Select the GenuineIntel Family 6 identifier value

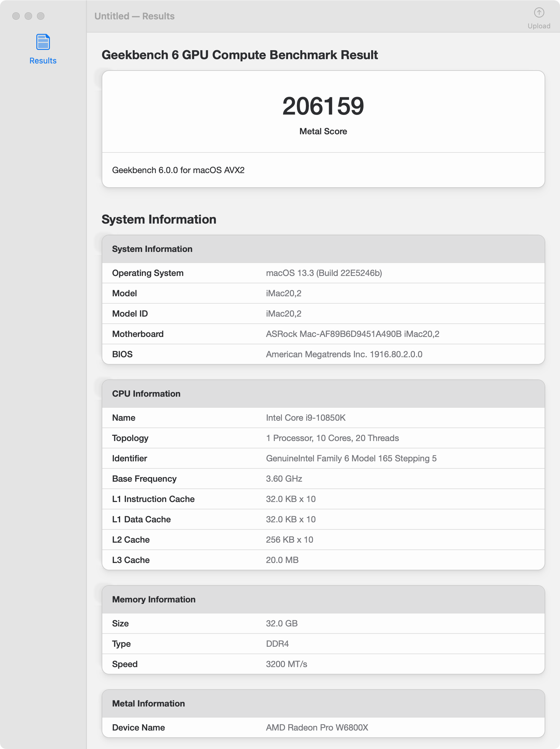pyautogui.click(x=351, y=458)
